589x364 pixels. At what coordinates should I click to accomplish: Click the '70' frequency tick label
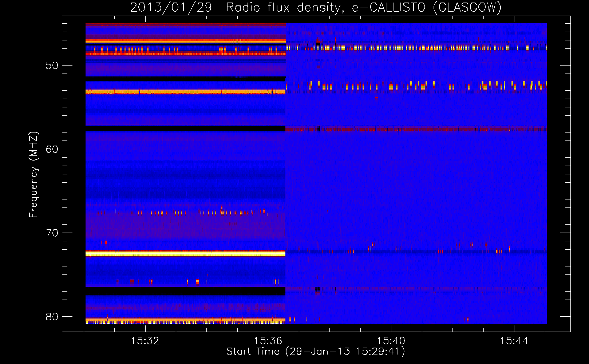coord(52,233)
